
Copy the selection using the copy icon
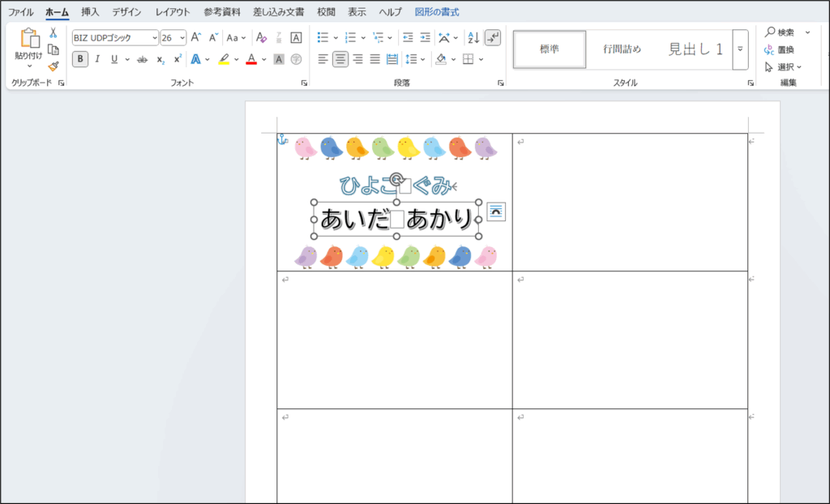point(53,49)
